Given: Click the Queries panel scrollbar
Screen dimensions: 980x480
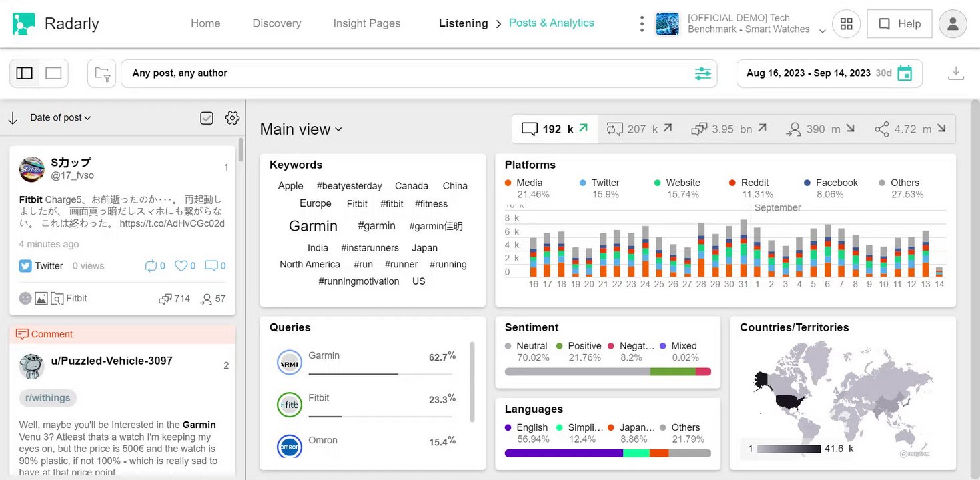Looking at the screenshot, I should pyautogui.click(x=473, y=382).
